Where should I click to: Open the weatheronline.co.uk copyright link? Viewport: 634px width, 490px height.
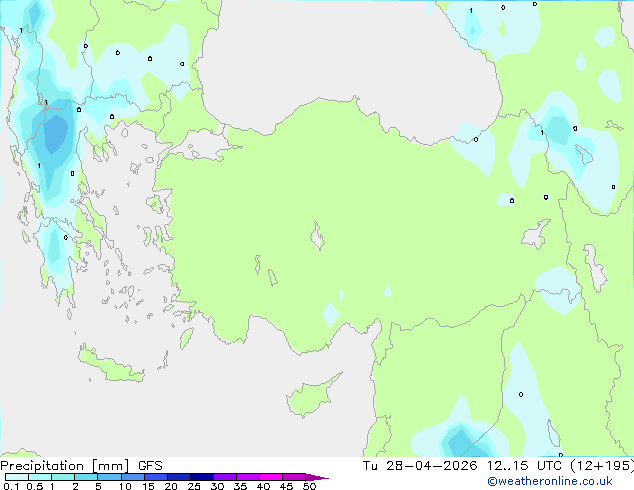click(549, 481)
